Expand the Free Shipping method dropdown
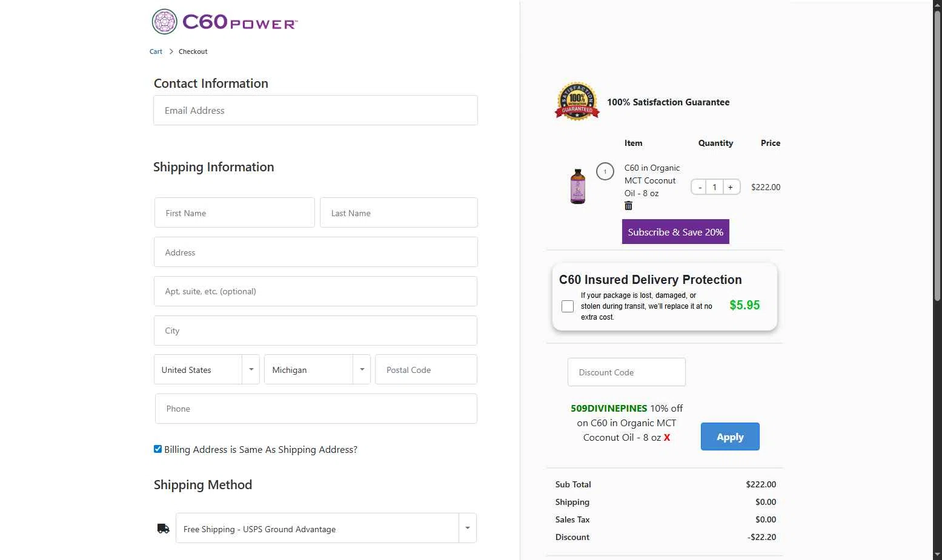 click(326, 528)
